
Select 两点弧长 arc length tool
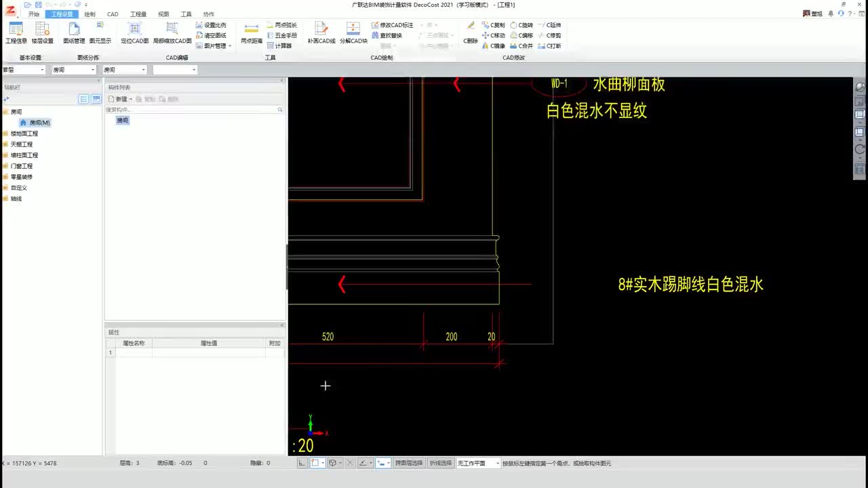pos(281,25)
